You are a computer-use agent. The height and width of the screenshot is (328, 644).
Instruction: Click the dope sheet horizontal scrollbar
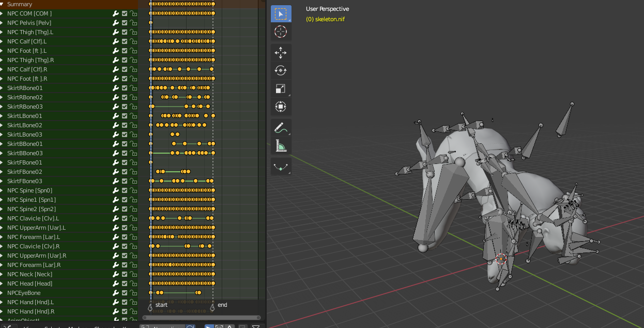[202, 318]
